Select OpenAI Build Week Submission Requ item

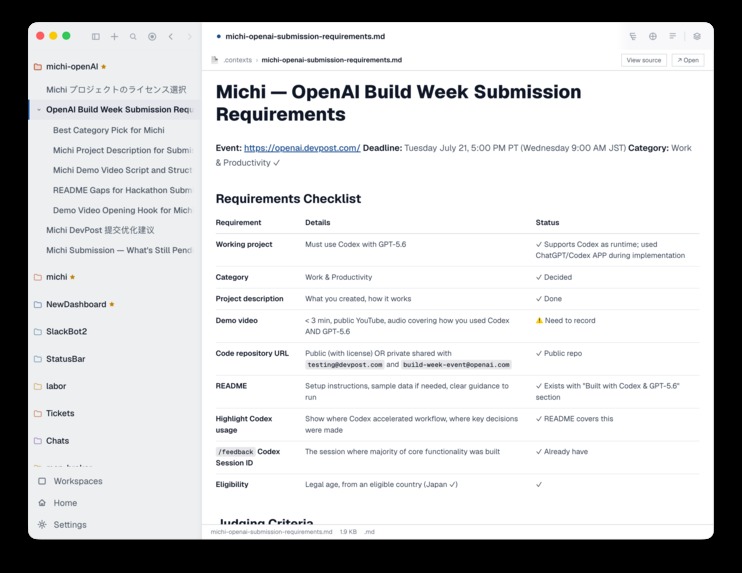(x=120, y=110)
